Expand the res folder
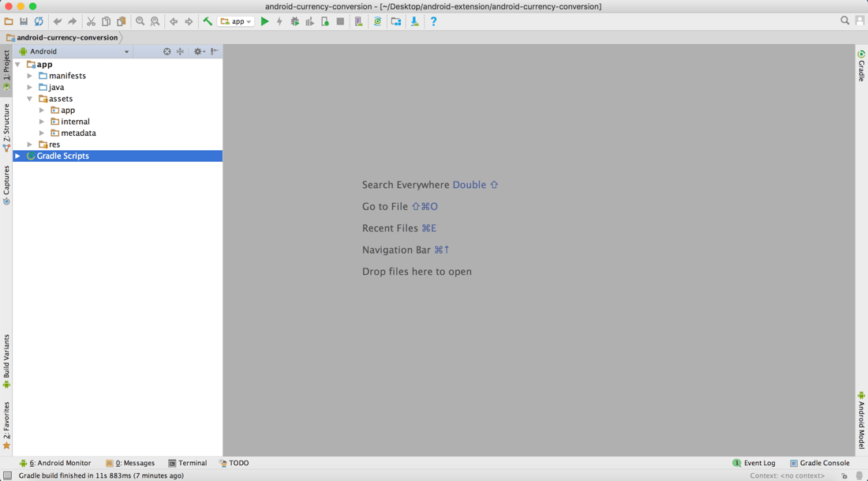The width and height of the screenshot is (868, 481). pyautogui.click(x=30, y=145)
